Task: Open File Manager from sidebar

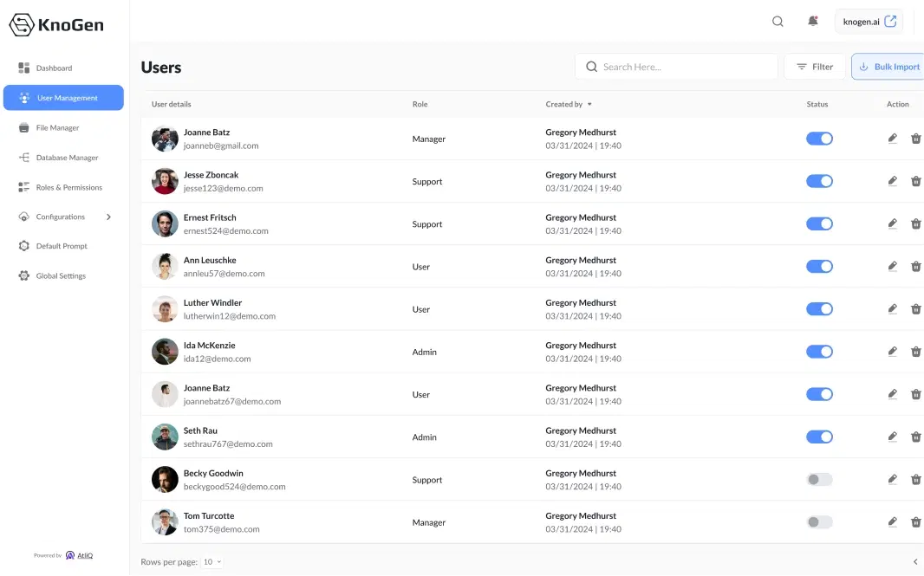Action: 57,128
